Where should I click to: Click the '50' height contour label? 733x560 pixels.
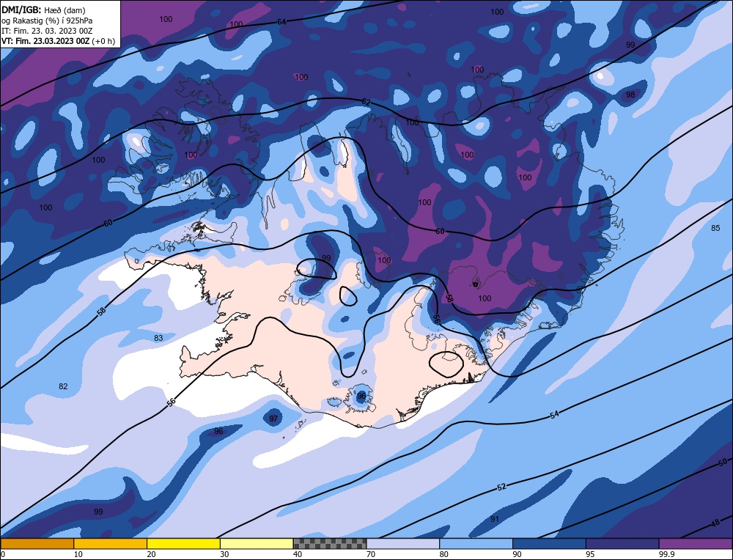[x=723, y=463]
